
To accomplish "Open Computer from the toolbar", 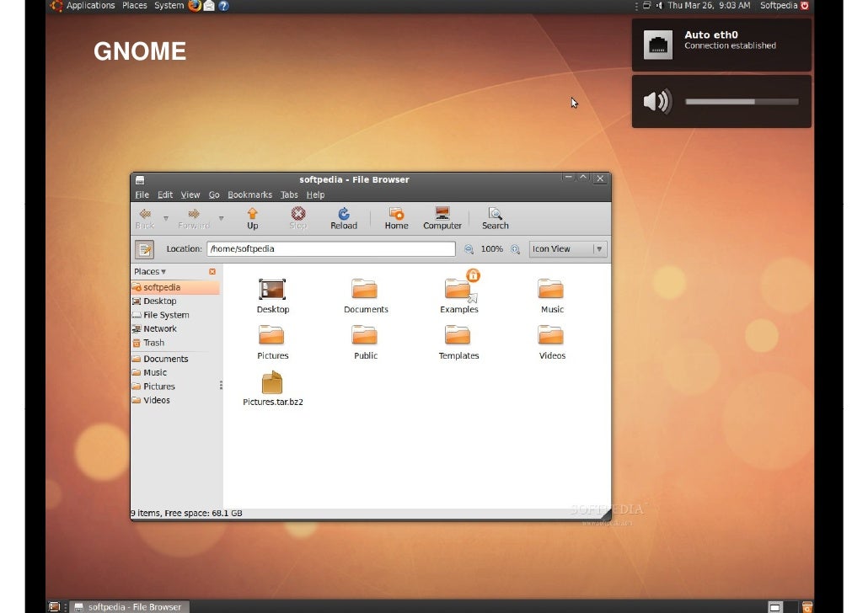I will [x=442, y=219].
